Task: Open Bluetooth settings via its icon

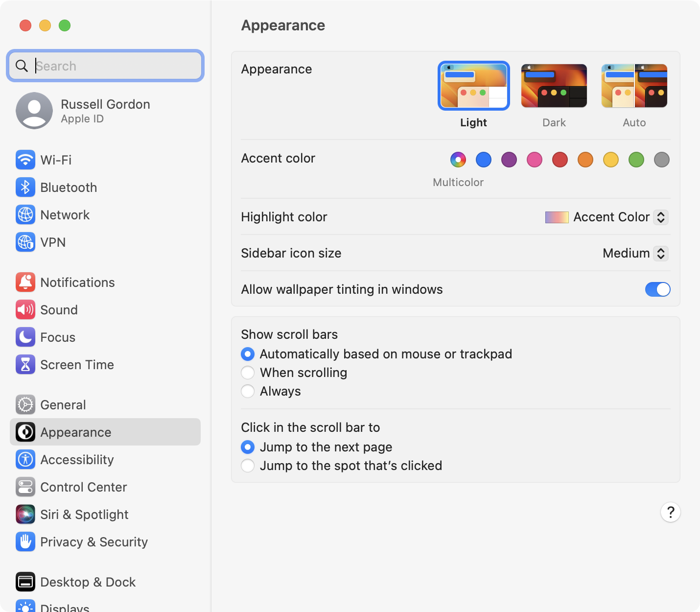Action: pyautogui.click(x=25, y=188)
